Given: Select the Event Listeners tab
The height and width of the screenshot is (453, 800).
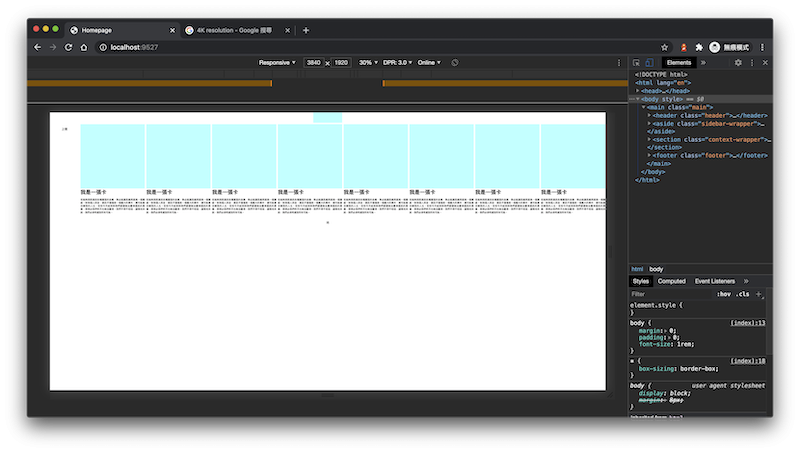Looking at the screenshot, I should click(x=715, y=281).
